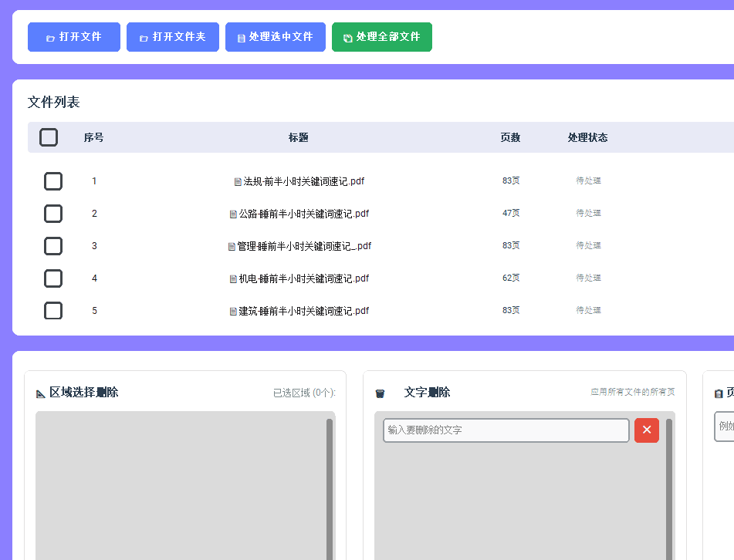Screen dimensions: 734x560
Task: Click the red X delete text button
Action: [x=647, y=430]
